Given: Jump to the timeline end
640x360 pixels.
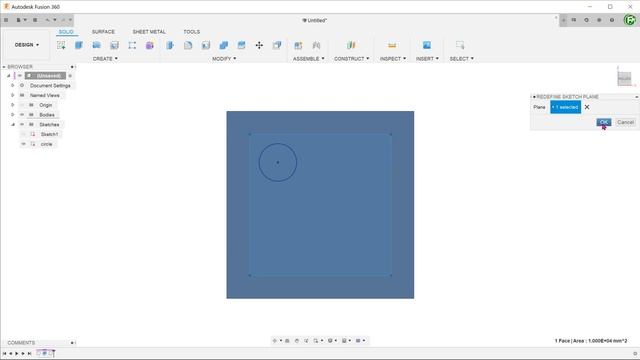Looking at the screenshot, I should (x=29, y=353).
